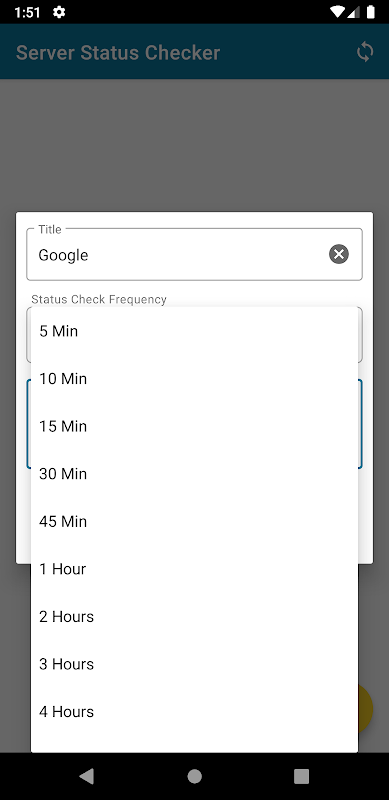
Task: Focus the Title field containing Google
Action: 194,254
